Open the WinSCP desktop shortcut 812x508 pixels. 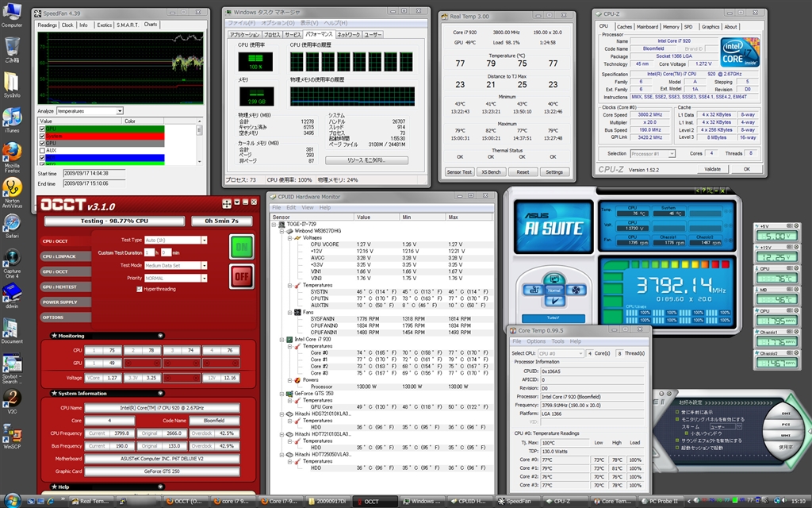click(x=12, y=434)
